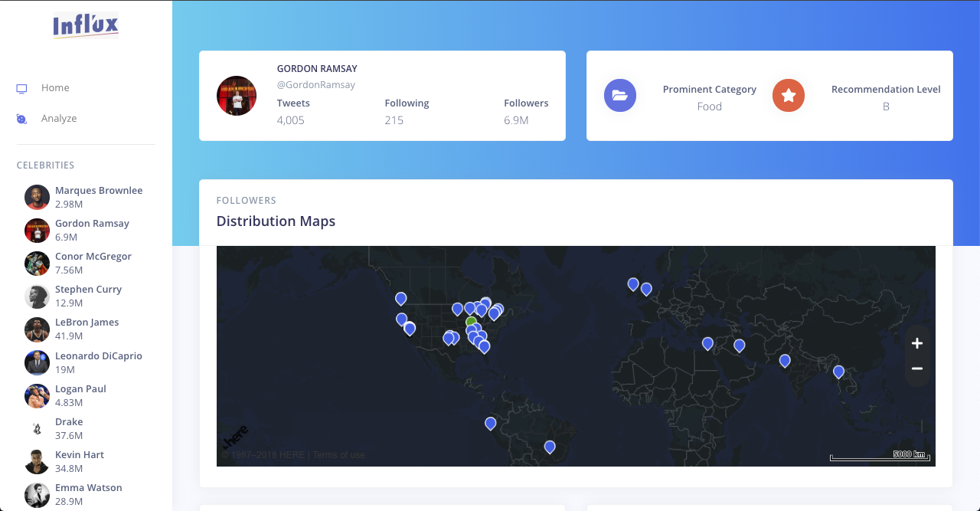Screen dimensions: 980x511
Task: Click the Tweets count 4,005
Action: click(x=291, y=120)
